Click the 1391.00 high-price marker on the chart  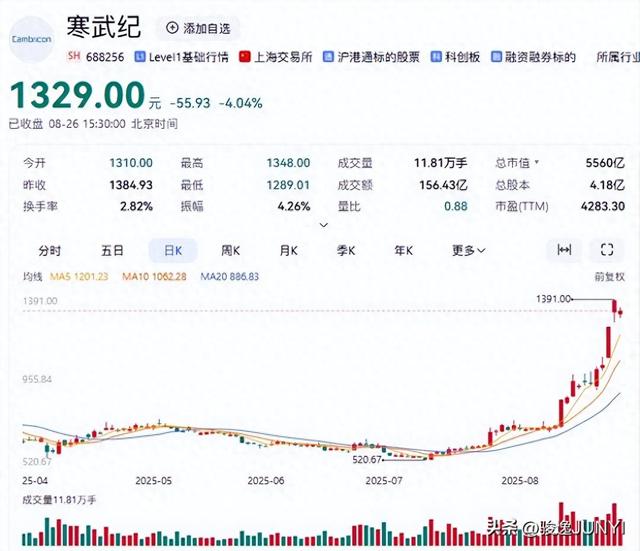[x=553, y=299]
